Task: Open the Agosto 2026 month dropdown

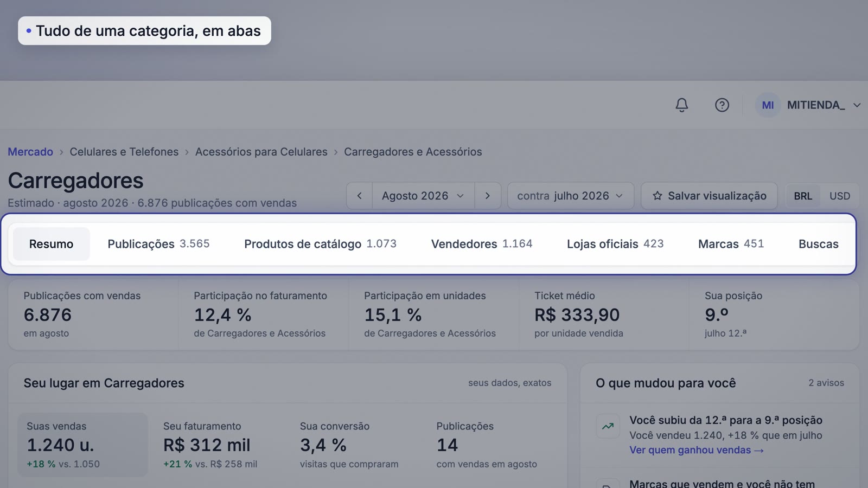Action: [x=423, y=196]
